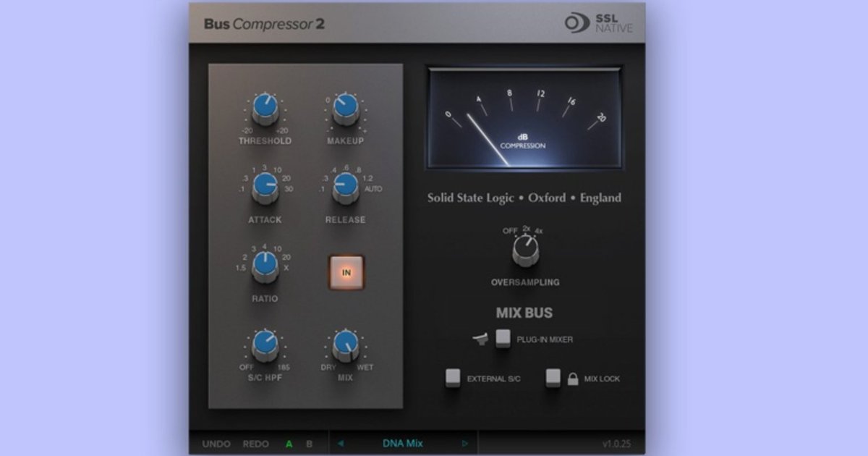This screenshot has height=456, width=868.
Task: Toggle the External S/C switch
Action: [x=453, y=378]
